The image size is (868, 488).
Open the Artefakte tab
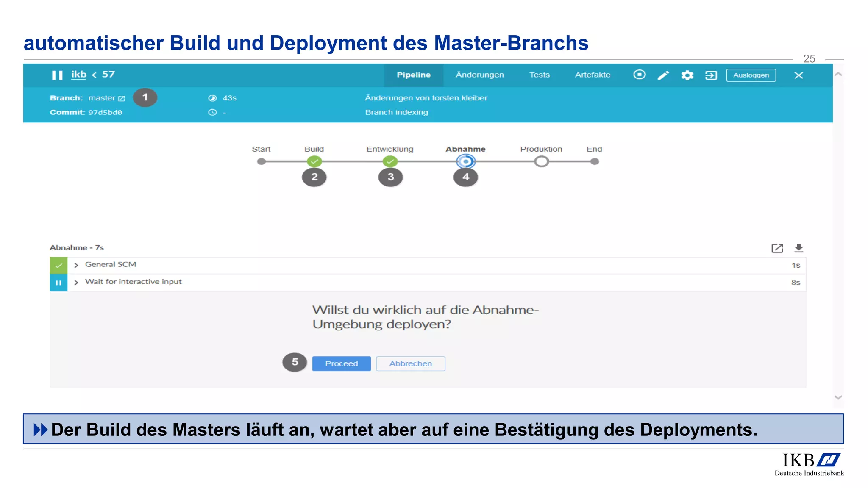click(593, 75)
